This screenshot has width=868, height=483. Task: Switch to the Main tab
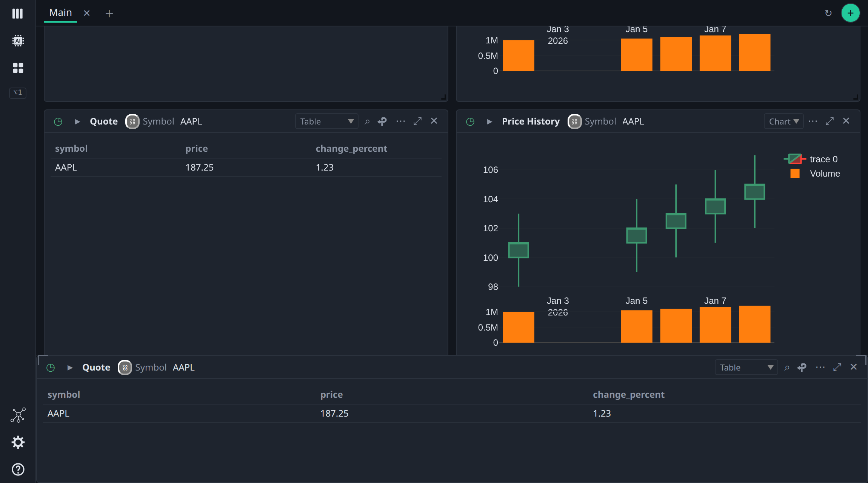coord(60,13)
